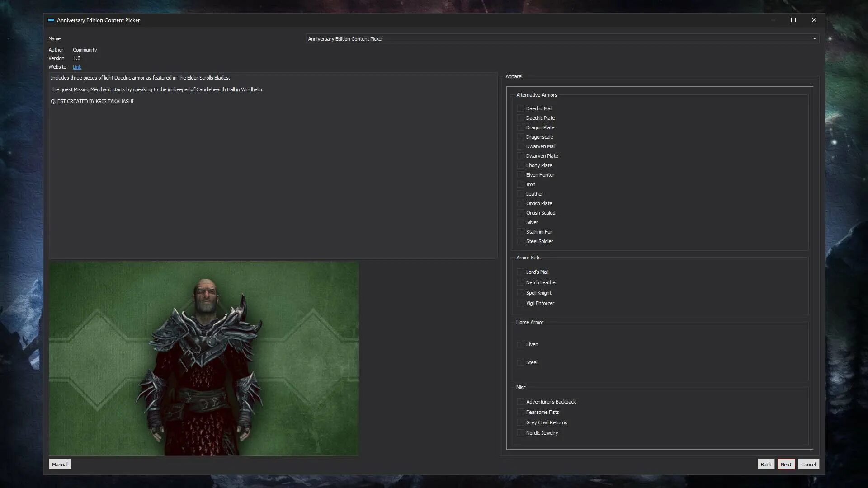
Task: Click the Manual button
Action: point(60,464)
